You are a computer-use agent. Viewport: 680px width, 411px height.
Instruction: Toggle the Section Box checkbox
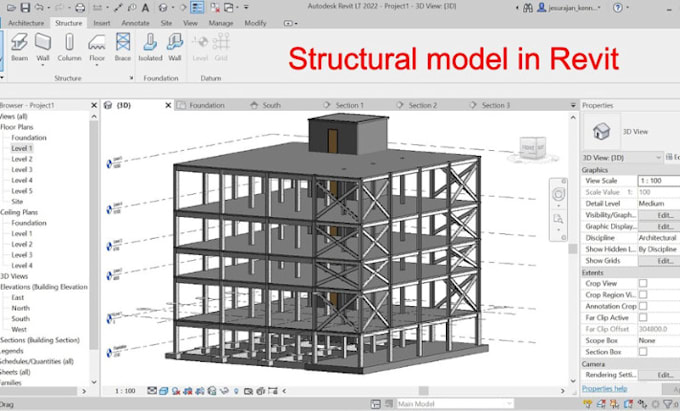tap(643, 352)
